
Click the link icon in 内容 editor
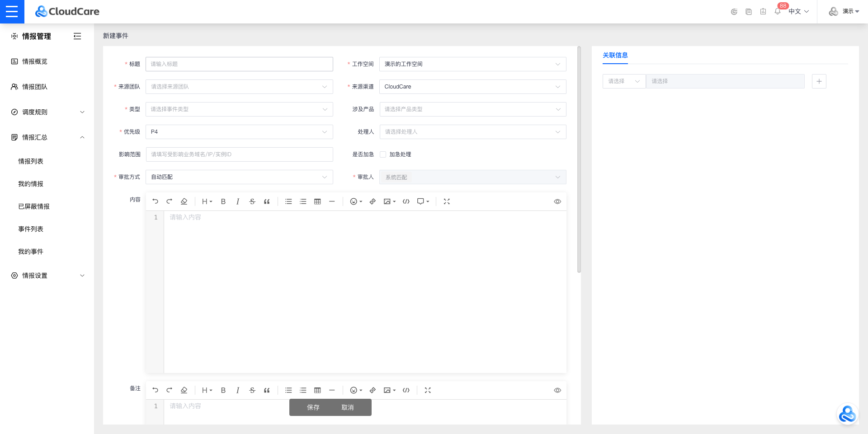click(x=373, y=201)
